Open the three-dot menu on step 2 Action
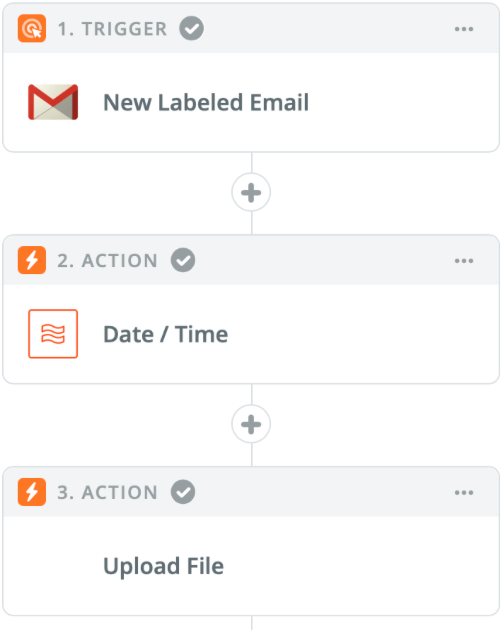The image size is (503, 630). 464,261
